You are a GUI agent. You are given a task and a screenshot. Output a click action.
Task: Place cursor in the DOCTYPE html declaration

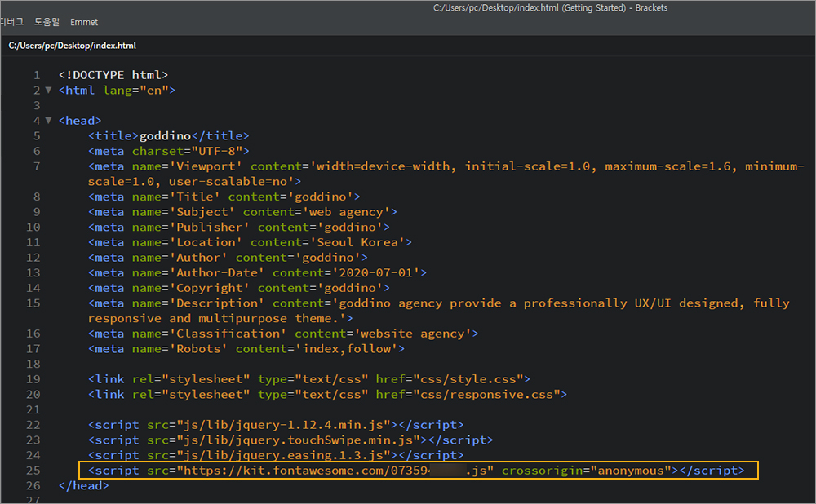(x=113, y=75)
